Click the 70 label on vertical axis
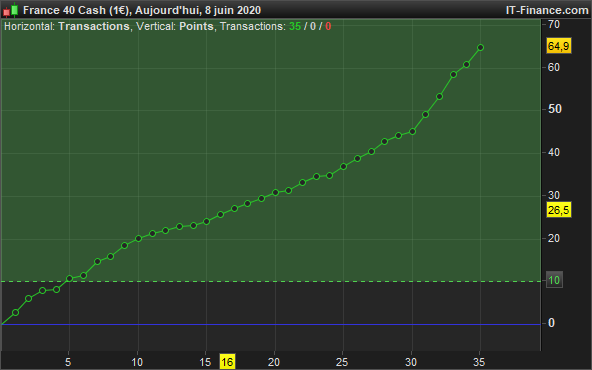This screenshot has width=592, height=370. click(554, 25)
